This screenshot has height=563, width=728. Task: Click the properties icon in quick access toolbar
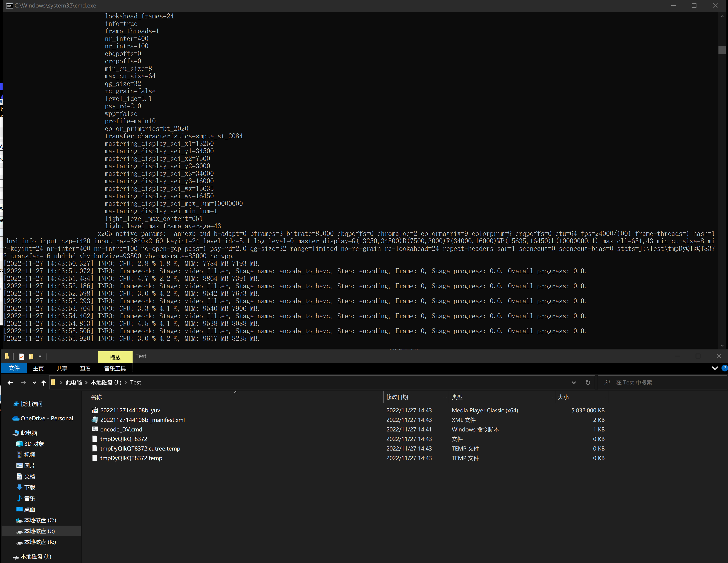[x=22, y=356]
